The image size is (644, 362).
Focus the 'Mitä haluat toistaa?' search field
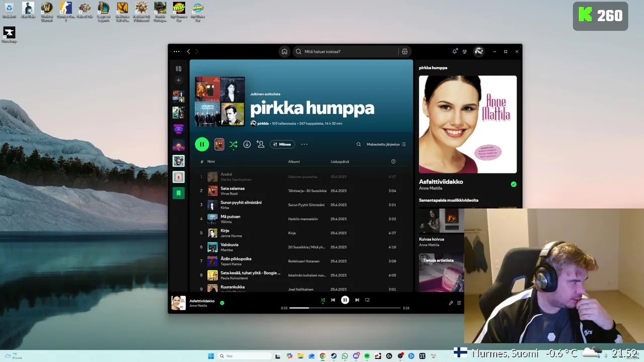346,51
